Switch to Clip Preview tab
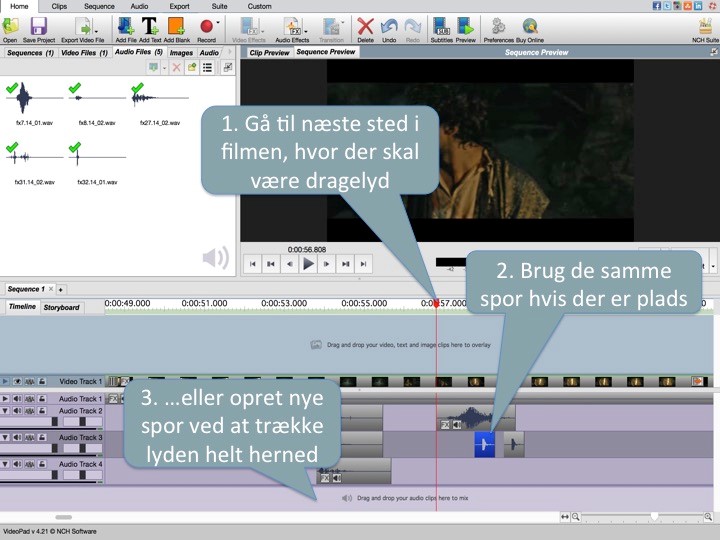The width and height of the screenshot is (720, 540). coord(270,53)
